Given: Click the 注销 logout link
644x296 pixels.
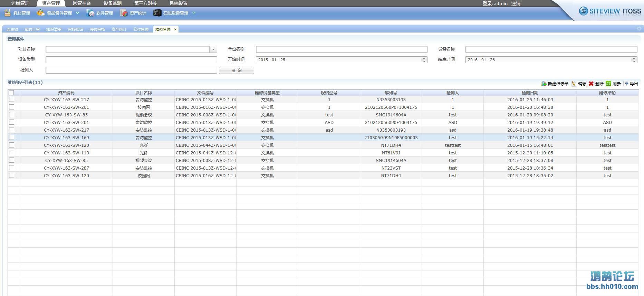Looking at the screenshot, I should point(516,3).
